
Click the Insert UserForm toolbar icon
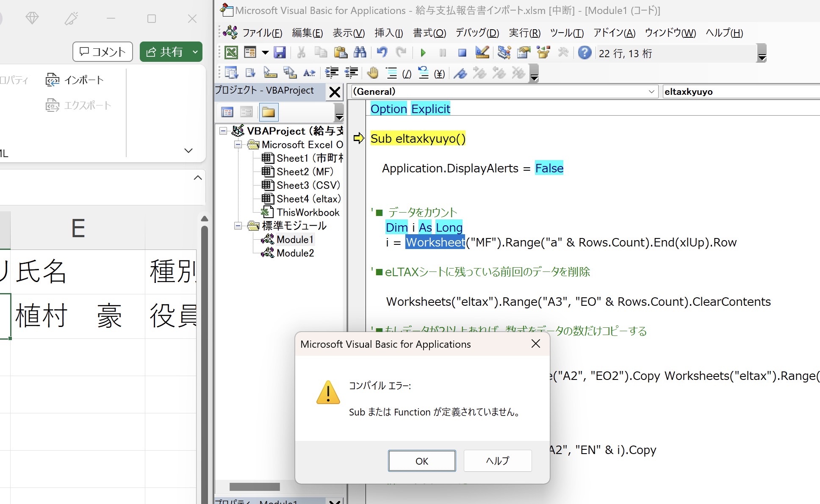click(250, 53)
